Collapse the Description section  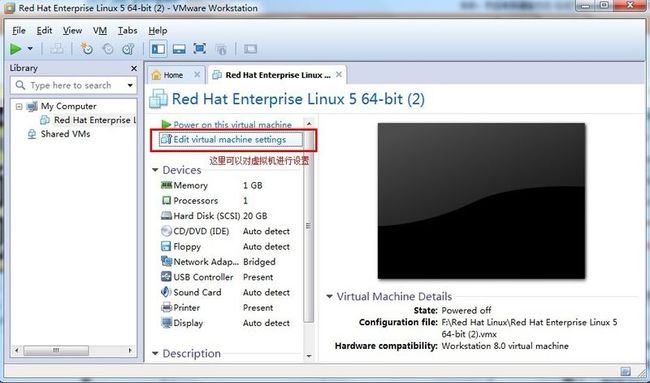click(155, 354)
